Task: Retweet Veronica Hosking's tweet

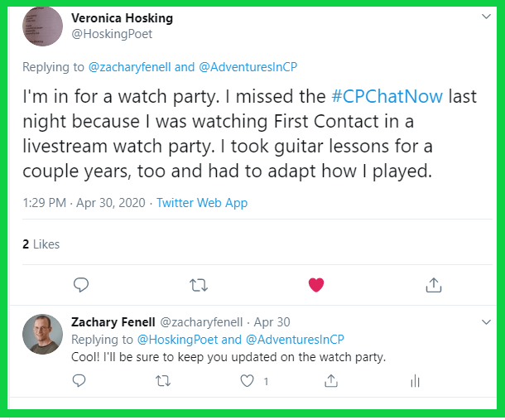Action: pos(199,285)
